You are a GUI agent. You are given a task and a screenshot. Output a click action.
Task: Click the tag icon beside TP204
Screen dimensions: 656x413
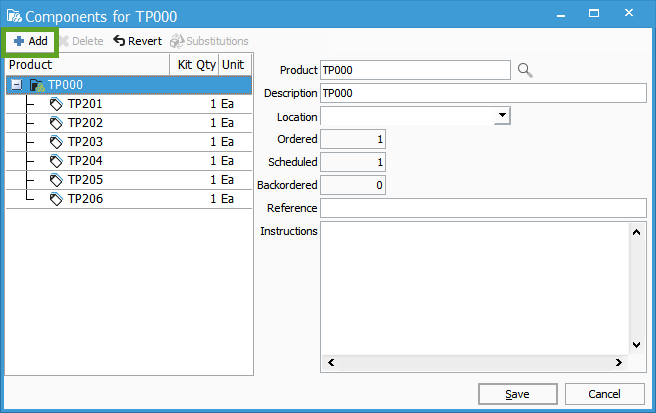coord(56,161)
